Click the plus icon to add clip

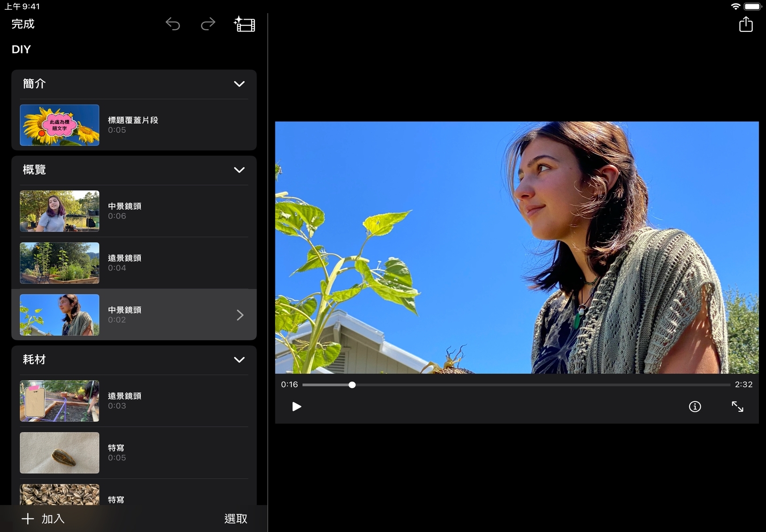pos(28,518)
